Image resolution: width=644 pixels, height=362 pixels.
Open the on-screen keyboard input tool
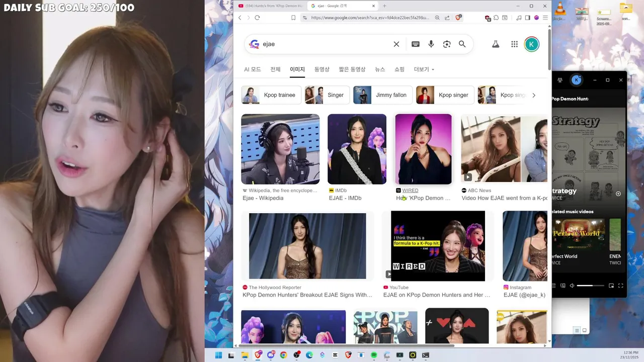point(416,44)
